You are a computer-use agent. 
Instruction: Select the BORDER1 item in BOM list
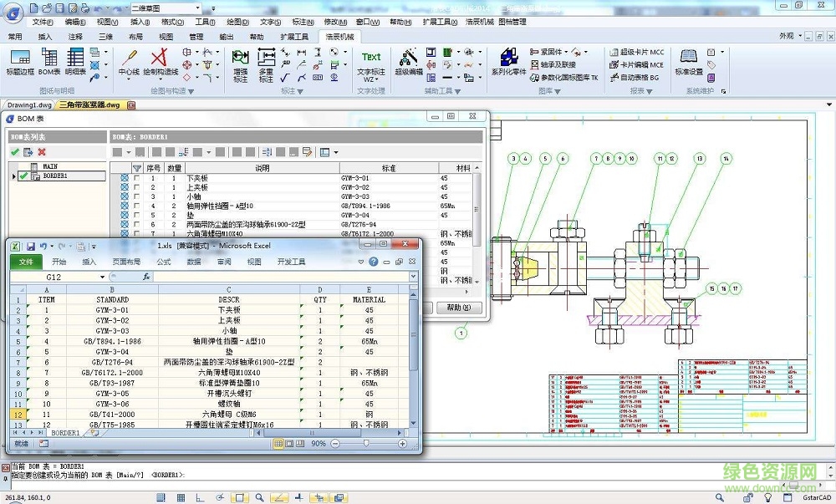59,176
